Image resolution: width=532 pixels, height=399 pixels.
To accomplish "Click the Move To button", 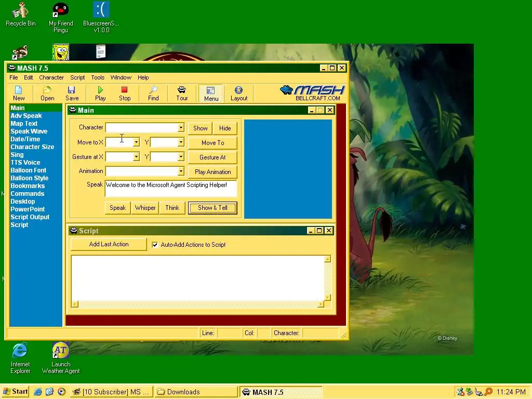I will coord(212,143).
